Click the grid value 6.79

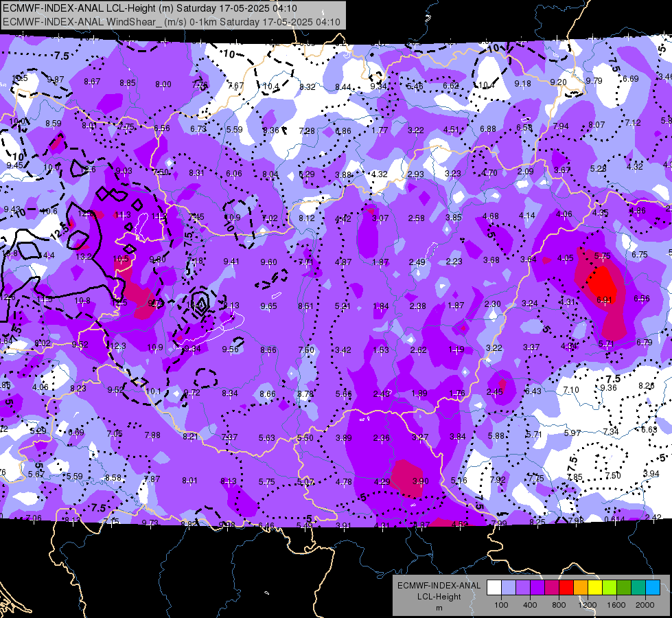(x=644, y=342)
